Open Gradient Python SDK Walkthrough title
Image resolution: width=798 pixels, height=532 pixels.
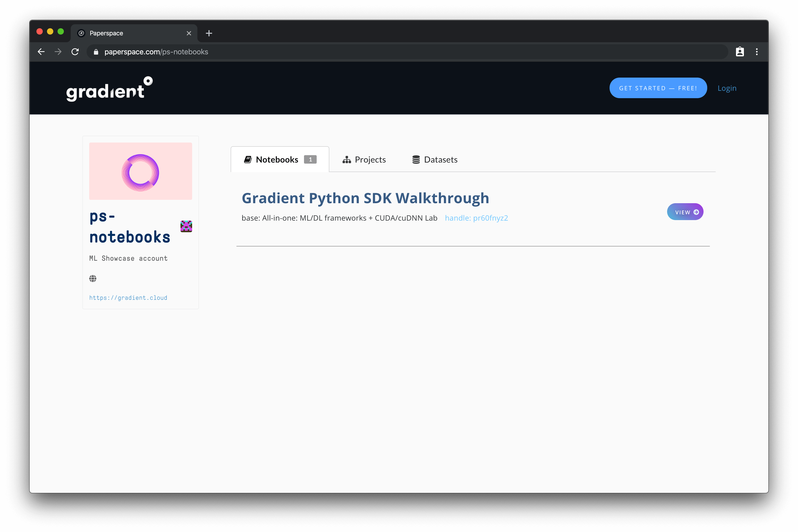(365, 198)
